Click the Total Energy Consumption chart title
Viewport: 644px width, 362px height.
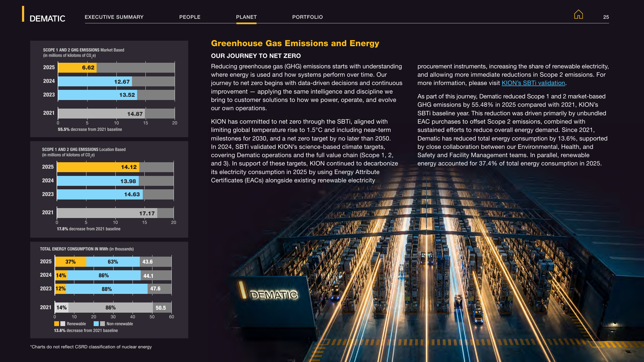tap(87, 249)
